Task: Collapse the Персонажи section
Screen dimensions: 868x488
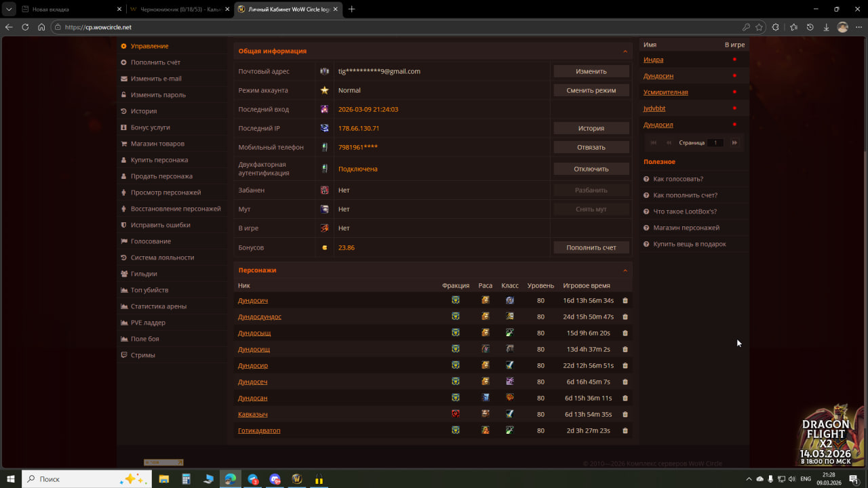Action: 625,270
